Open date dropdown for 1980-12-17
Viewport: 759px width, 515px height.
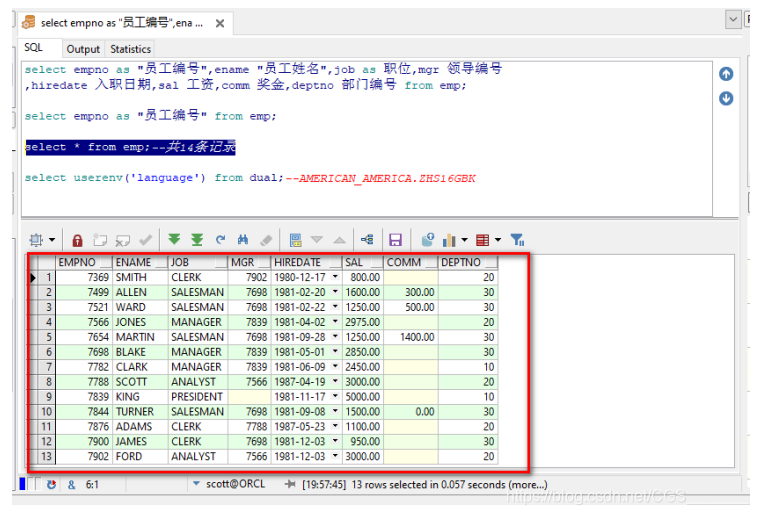click(x=335, y=277)
